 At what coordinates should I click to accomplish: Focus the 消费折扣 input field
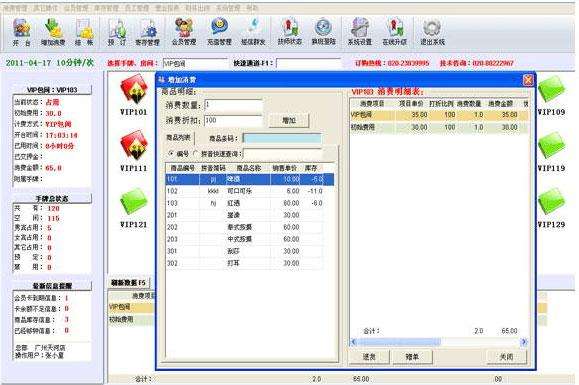(x=233, y=121)
